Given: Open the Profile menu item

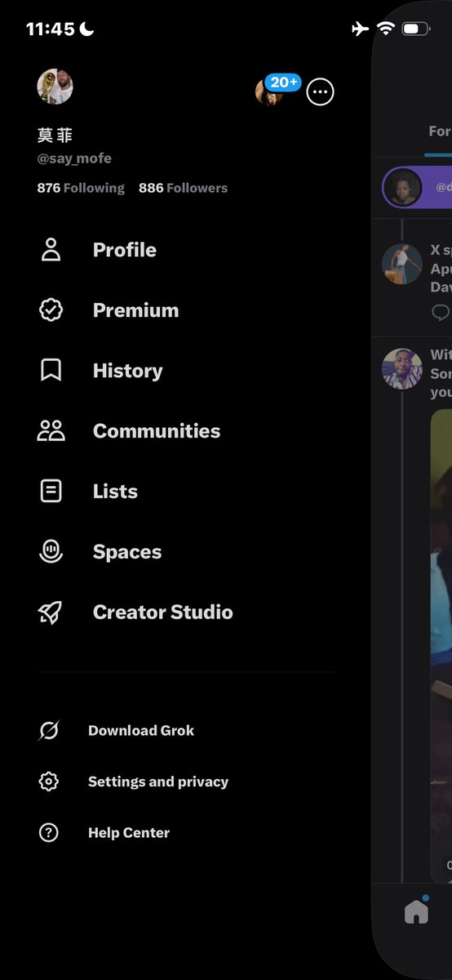Looking at the screenshot, I should 184,250.
